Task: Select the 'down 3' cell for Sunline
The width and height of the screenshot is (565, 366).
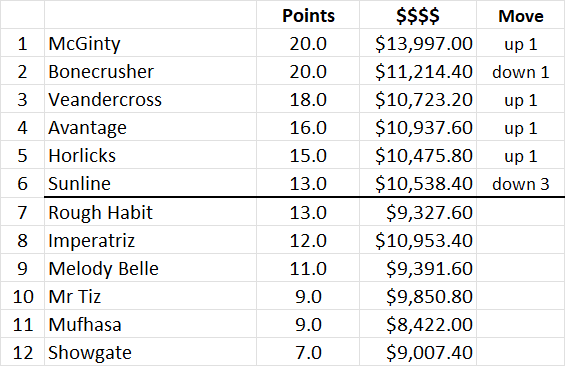Action: click(521, 183)
